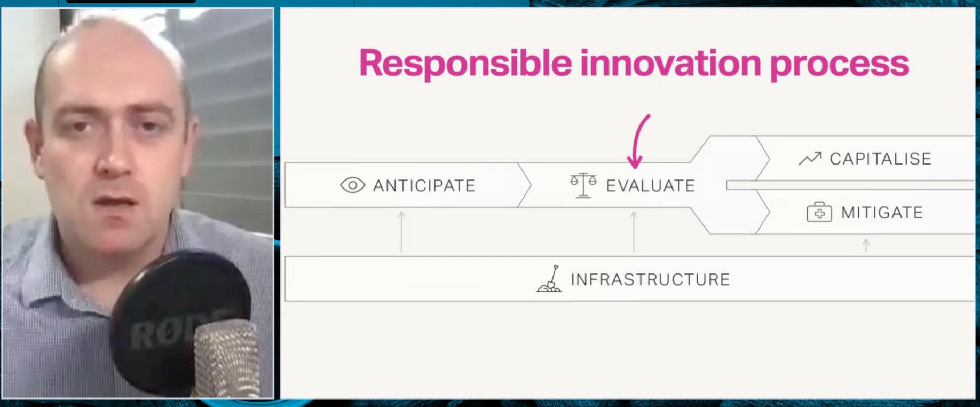Screen dimensions: 980x407
Task: Click the black bar above the webcam video
Action: (131, 2)
